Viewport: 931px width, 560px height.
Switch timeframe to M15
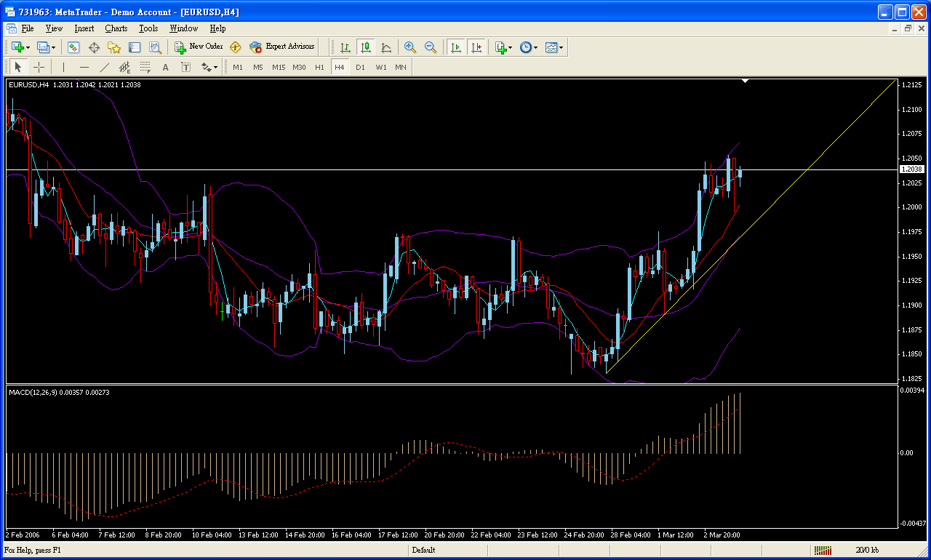tap(279, 67)
